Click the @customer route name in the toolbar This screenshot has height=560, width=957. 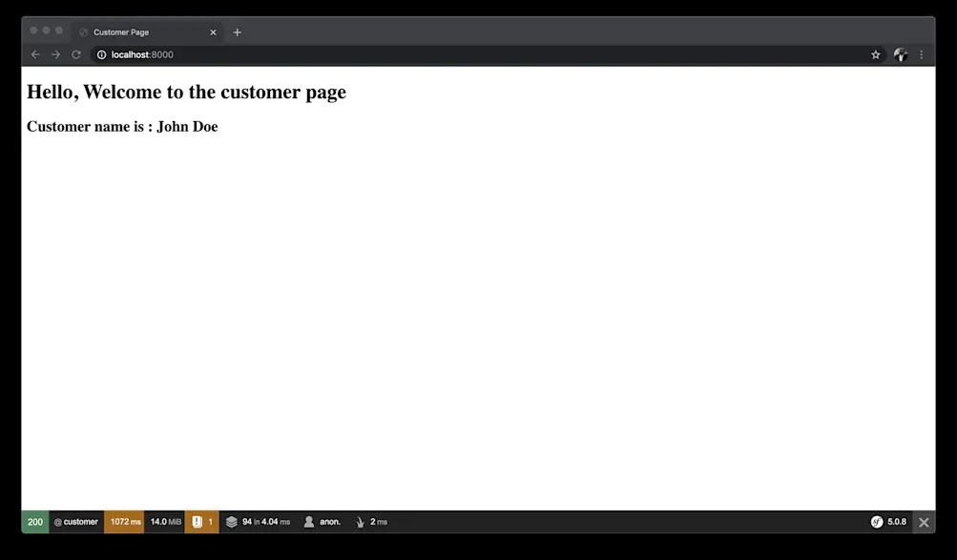click(75, 522)
